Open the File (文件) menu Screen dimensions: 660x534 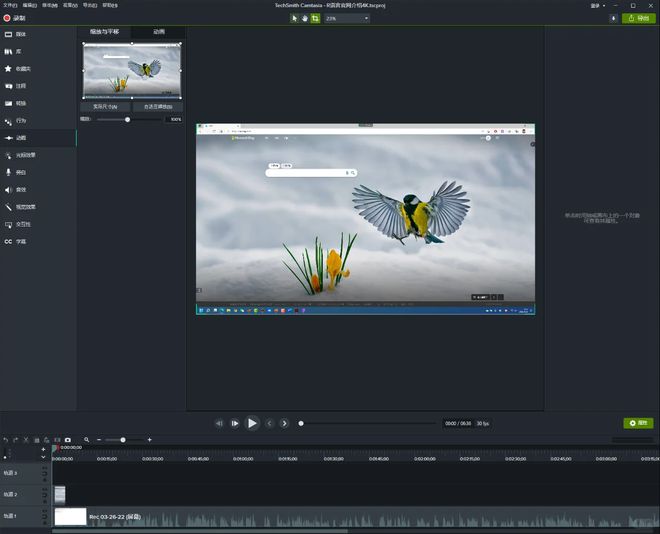[x=8, y=5]
